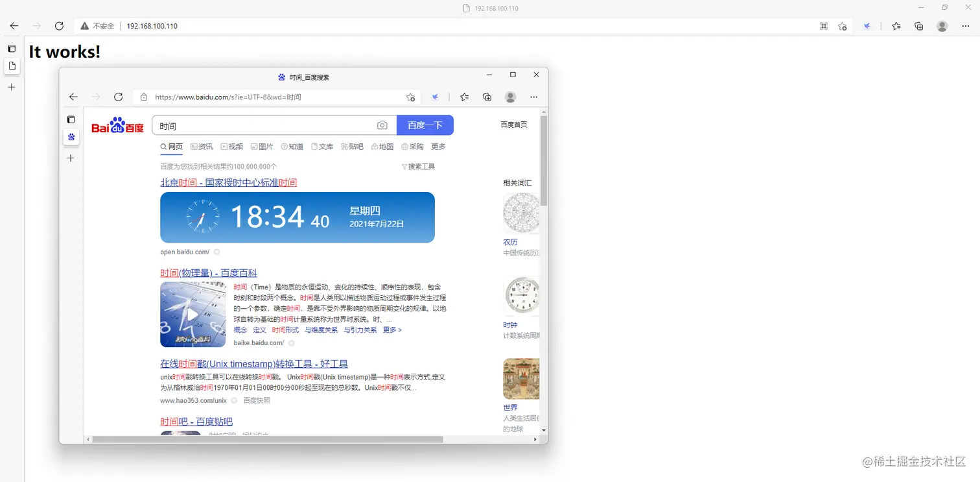Click the blue bird extension icon in outer toolbar
The height and width of the screenshot is (482, 980).
[867, 26]
